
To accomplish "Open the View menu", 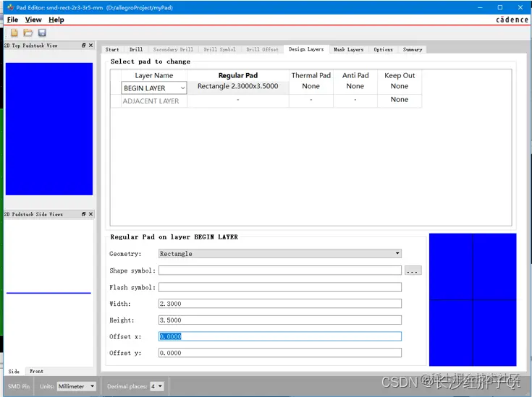I will tap(33, 20).
